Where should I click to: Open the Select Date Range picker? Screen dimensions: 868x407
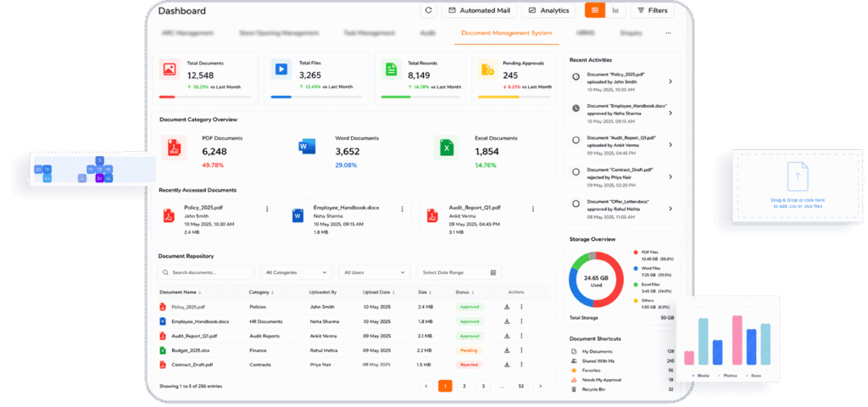(459, 272)
